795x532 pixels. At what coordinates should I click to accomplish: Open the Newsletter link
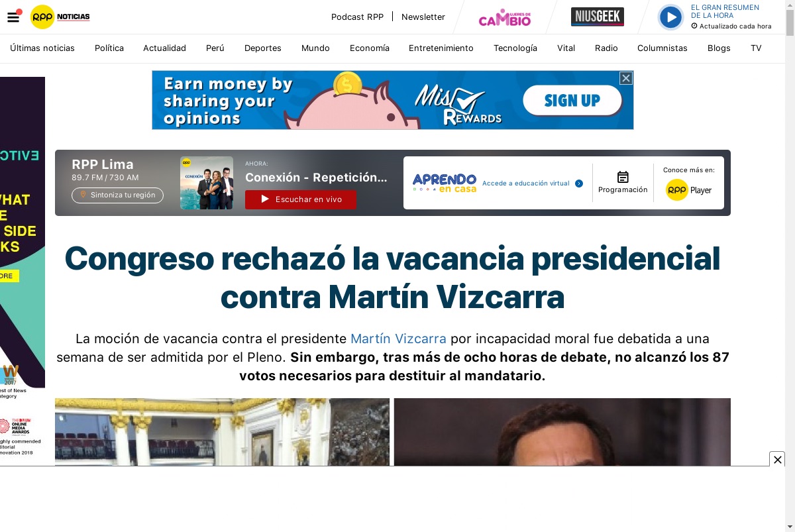[423, 17]
